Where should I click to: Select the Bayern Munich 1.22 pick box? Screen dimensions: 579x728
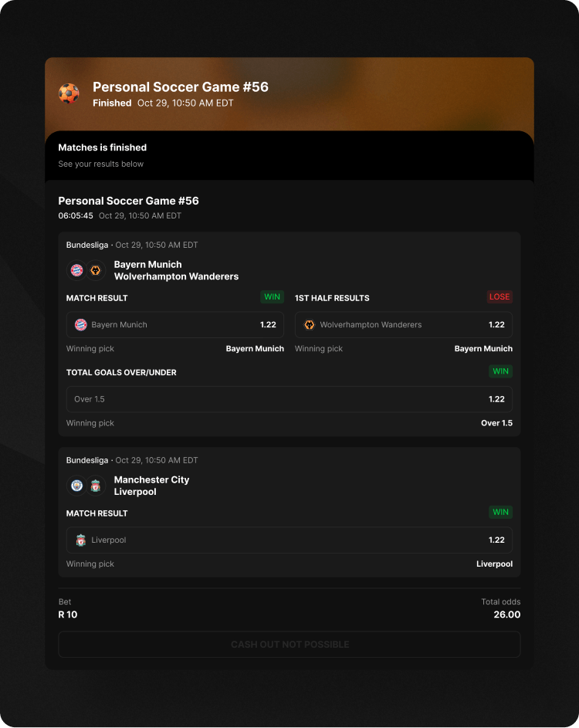pos(175,325)
